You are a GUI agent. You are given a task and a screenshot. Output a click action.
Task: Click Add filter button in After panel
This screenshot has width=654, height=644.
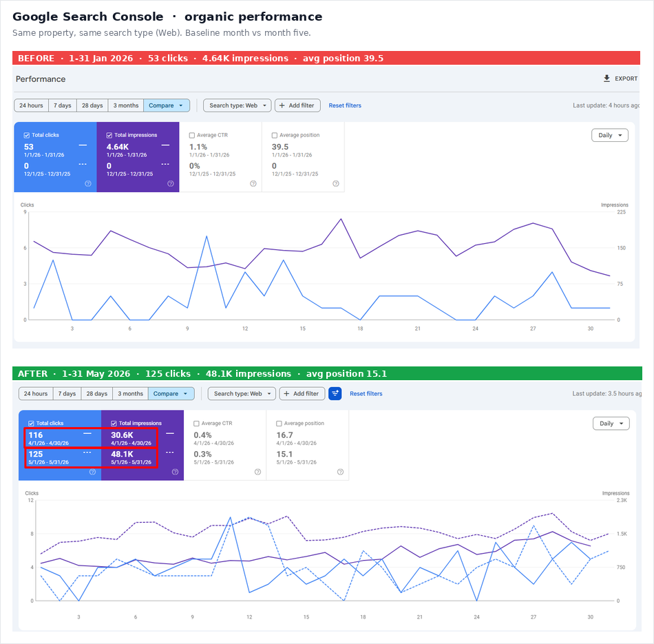point(302,393)
